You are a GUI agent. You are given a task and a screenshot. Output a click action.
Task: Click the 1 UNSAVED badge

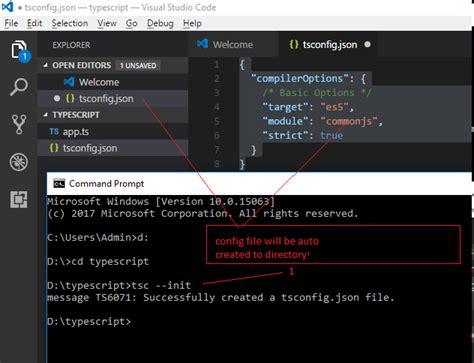click(x=138, y=65)
